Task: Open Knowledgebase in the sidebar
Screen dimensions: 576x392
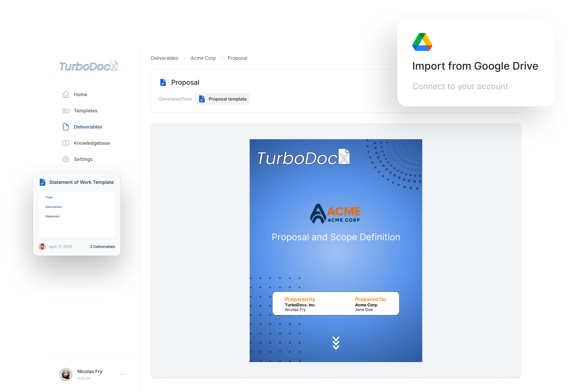Action: click(92, 143)
